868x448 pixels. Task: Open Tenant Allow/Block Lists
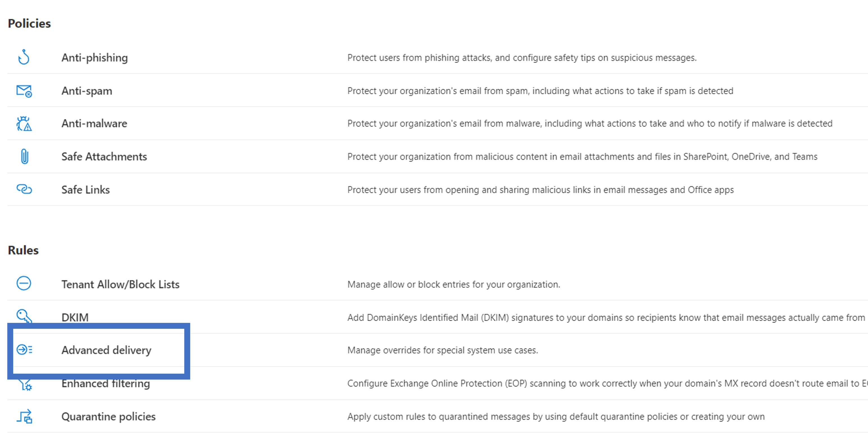click(120, 284)
